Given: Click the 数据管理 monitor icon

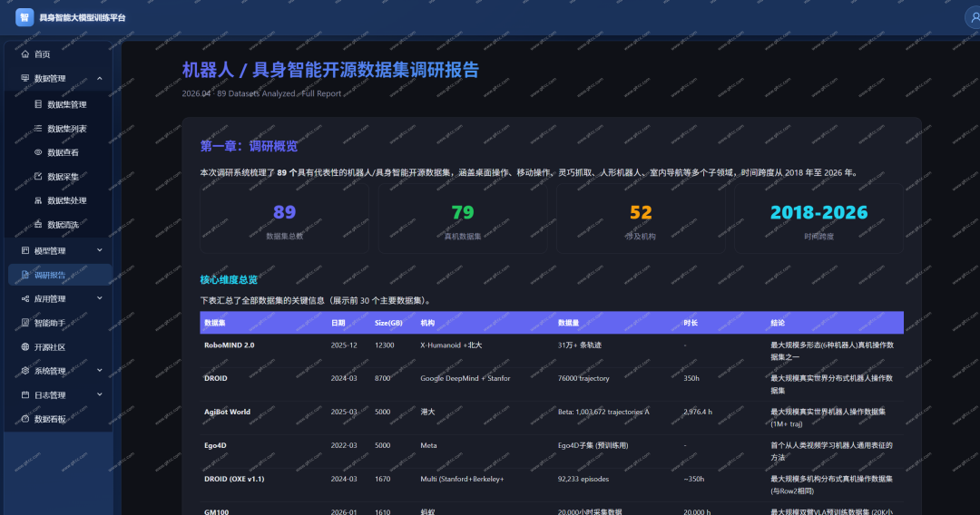Looking at the screenshot, I should (x=25, y=79).
